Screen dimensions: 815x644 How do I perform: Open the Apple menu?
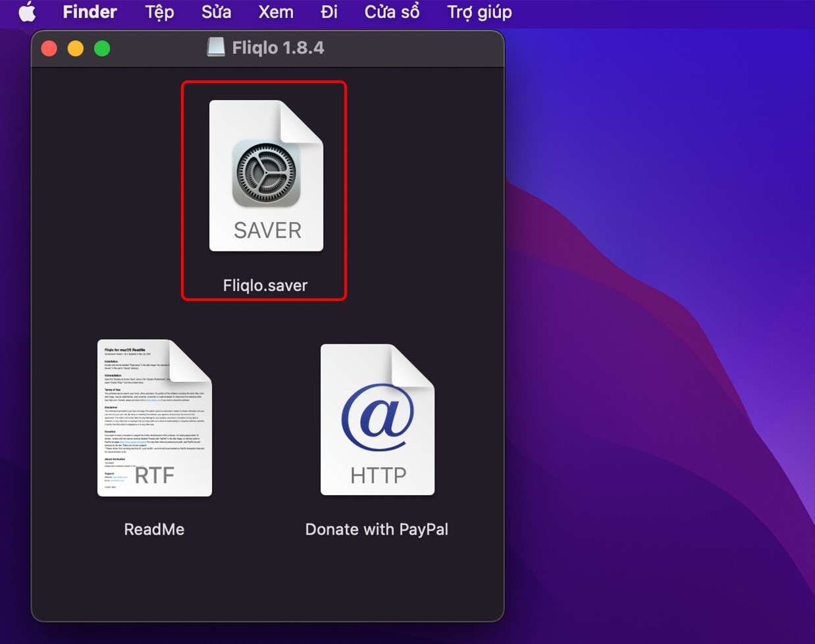point(27,12)
